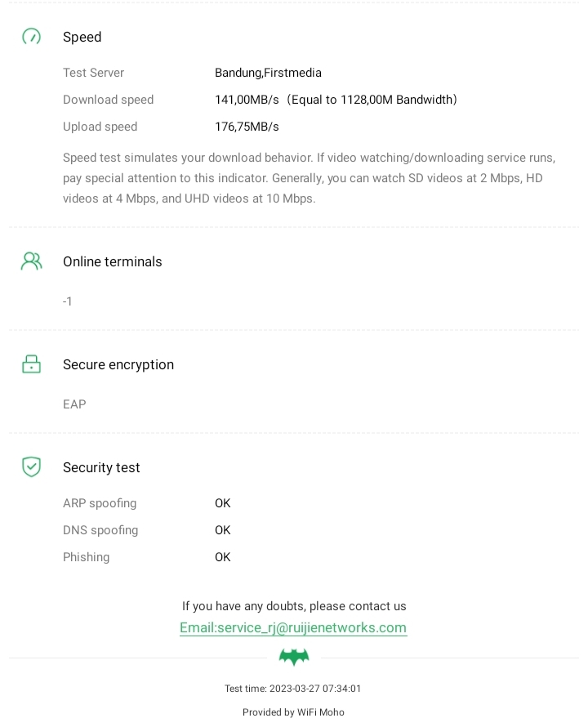Click the Online terminals people icon
Screen dimensions: 588x727
31,261
